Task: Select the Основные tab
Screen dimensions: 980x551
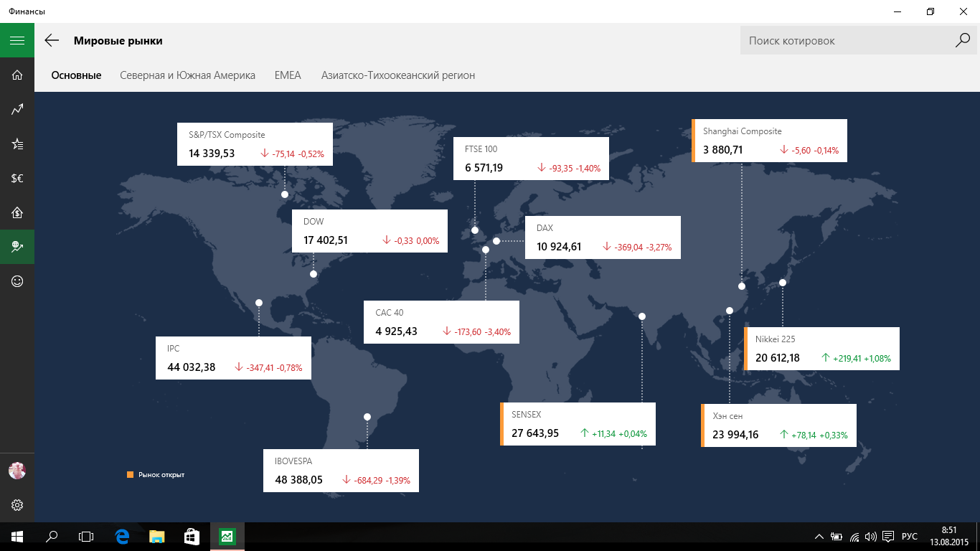Action: [x=76, y=75]
